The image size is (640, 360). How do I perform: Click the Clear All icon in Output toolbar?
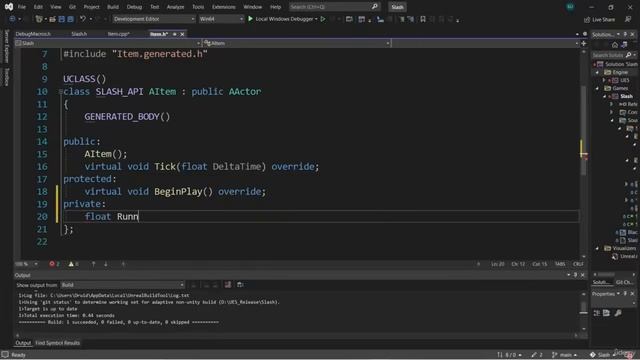coord(228,285)
